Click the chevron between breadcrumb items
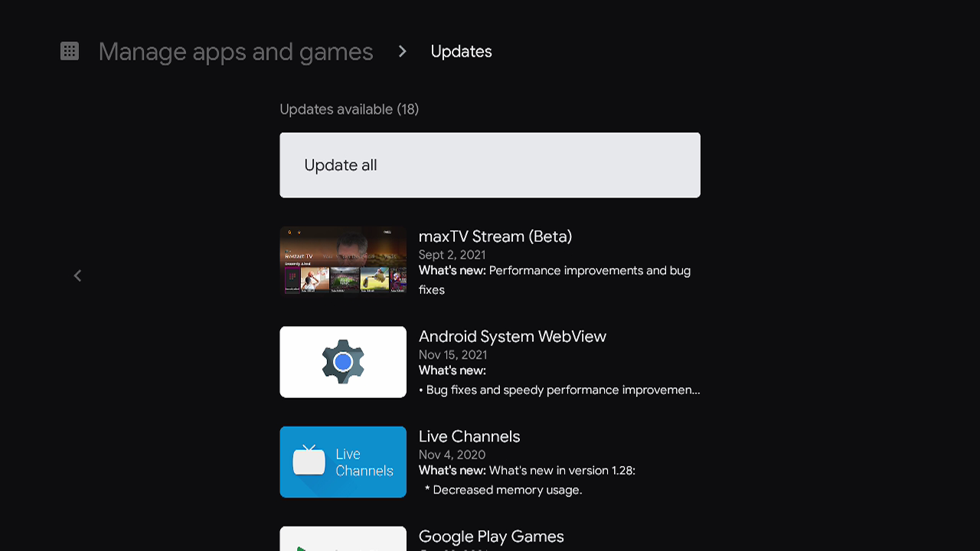Screen dimensions: 980x551 click(401, 51)
